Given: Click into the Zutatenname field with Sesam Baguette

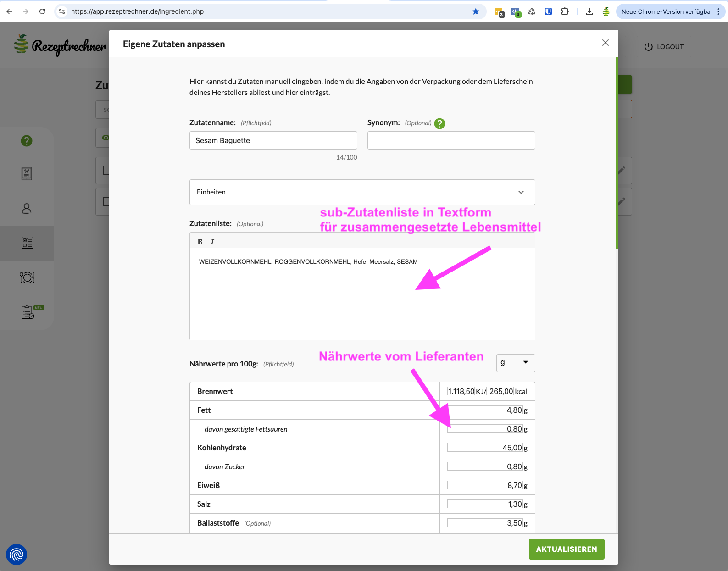Looking at the screenshot, I should 273,140.
